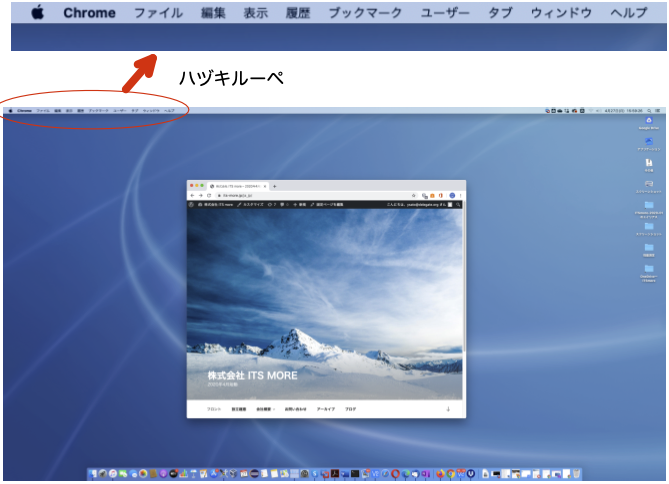Click the browser back arrow

193,195
